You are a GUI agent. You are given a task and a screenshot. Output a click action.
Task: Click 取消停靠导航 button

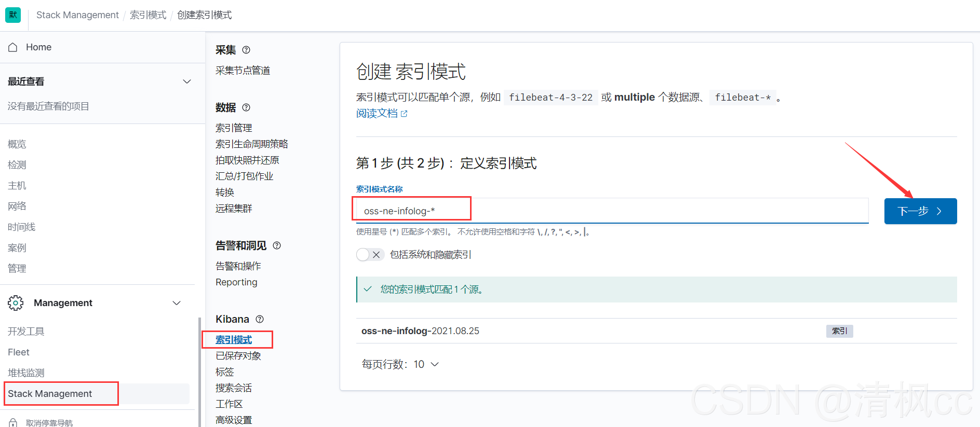tap(49, 423)
